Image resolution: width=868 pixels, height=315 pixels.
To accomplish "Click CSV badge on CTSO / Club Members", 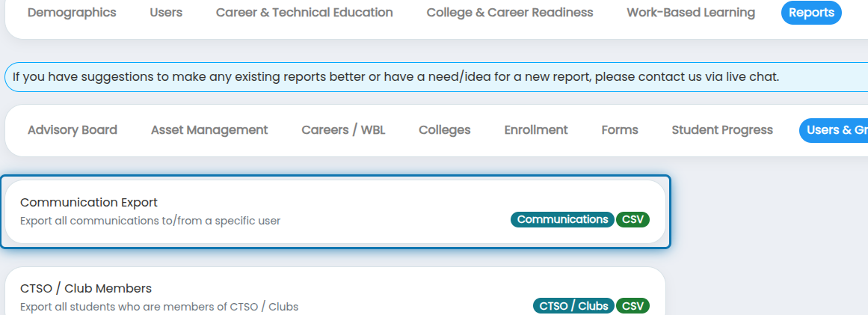I will 632,305.
